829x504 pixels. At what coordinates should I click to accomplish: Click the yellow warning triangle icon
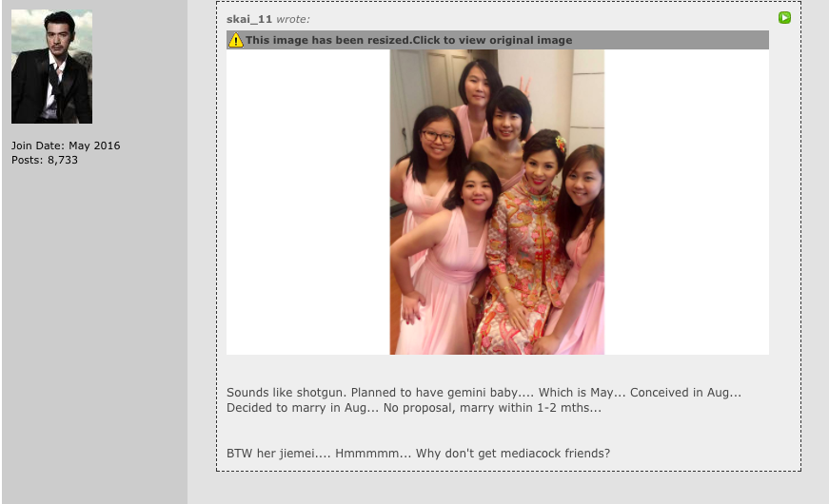tap(236, 40)
